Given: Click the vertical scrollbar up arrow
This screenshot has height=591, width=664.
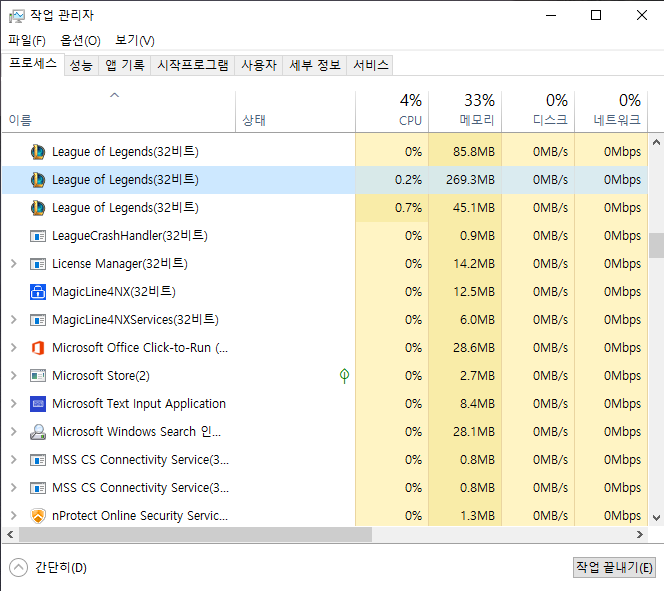Looking at the screenshot, I should (656, 143).
